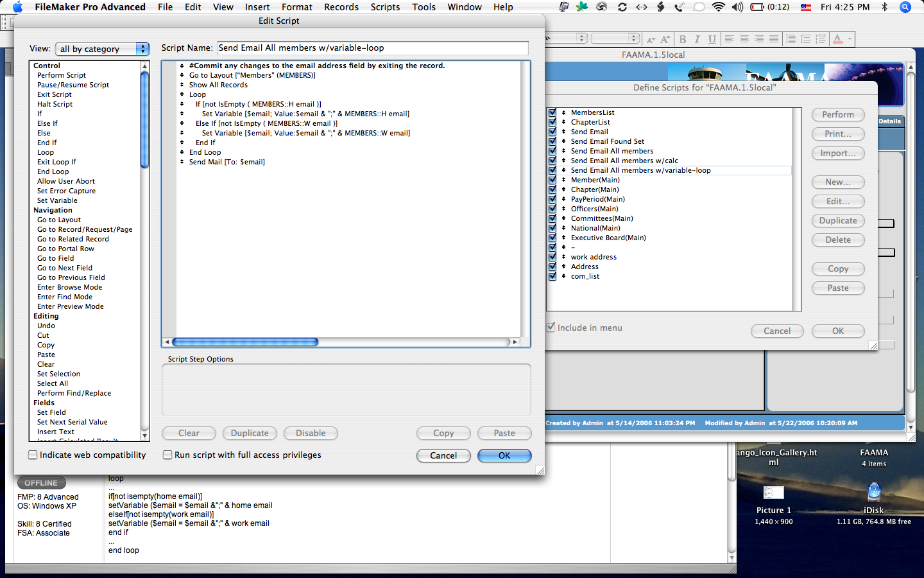Image resolution: width=924 pixels, height=578 pixels.
Task: Click the Underline formatting icon
Action: (x=712, y=39)
